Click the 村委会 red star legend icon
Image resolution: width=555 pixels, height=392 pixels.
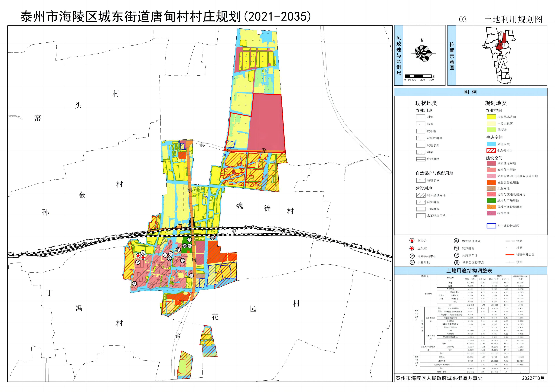point(412,241)
